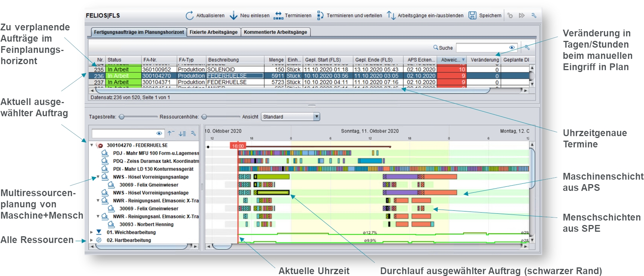Click the machine icon next to PDQ - Zeiss Duramax
This screenshot has height=276, width=644.
(105, 161)
